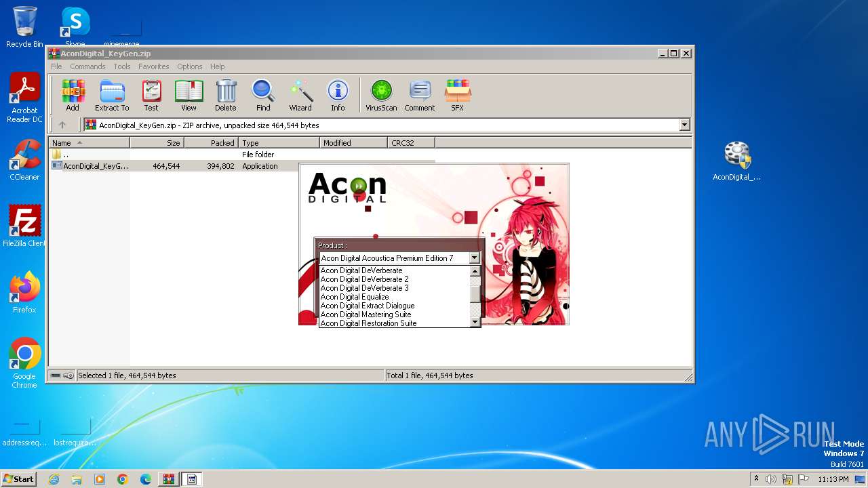Image resolution: width=868 pixels, height=488 pixels.
Task: Open the Favorites menu
Action: (154, 66)
